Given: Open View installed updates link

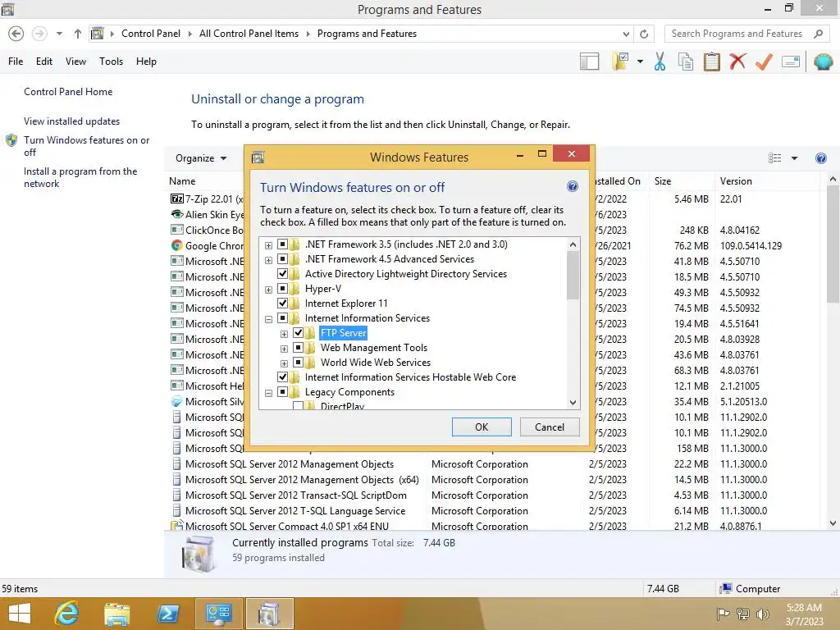Looking at the screenshot, I should tap(72, 121).
